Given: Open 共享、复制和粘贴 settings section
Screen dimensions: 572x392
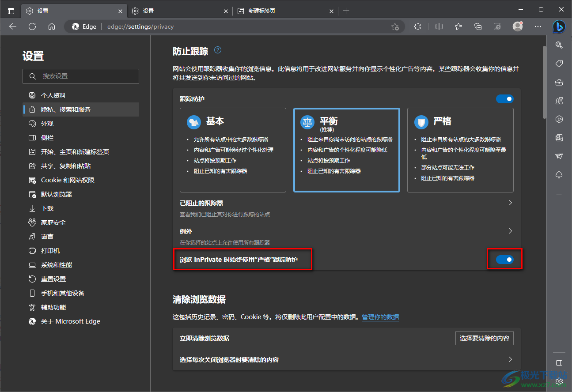Looking at the screenshot, I should (x=81, y=166).
